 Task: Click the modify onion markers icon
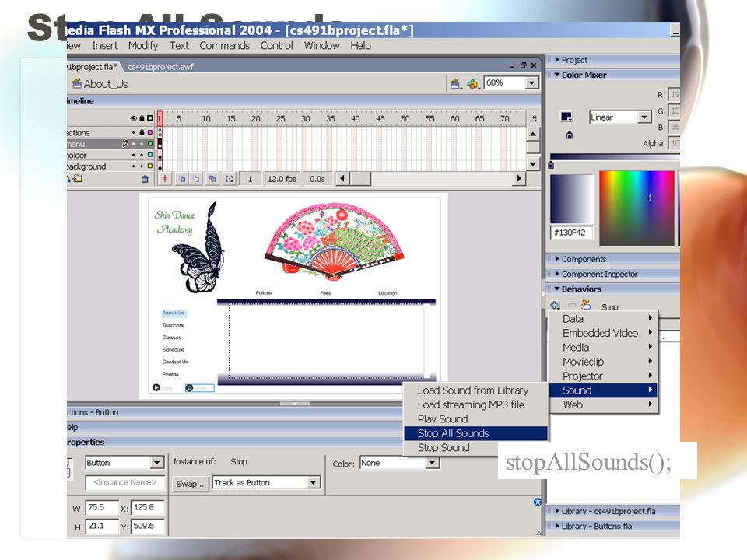230,179
